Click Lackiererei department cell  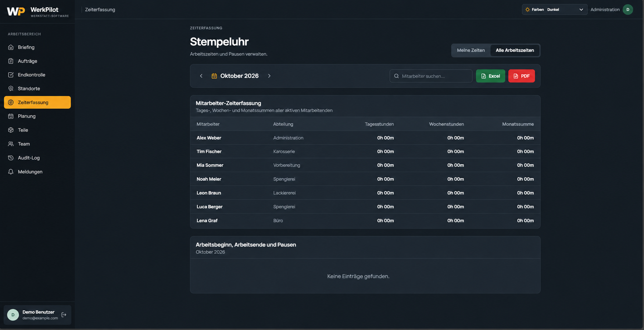pos(284,193)
